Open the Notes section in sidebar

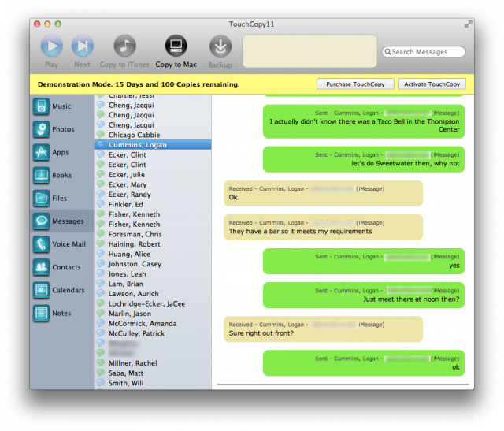pos(61,313)
